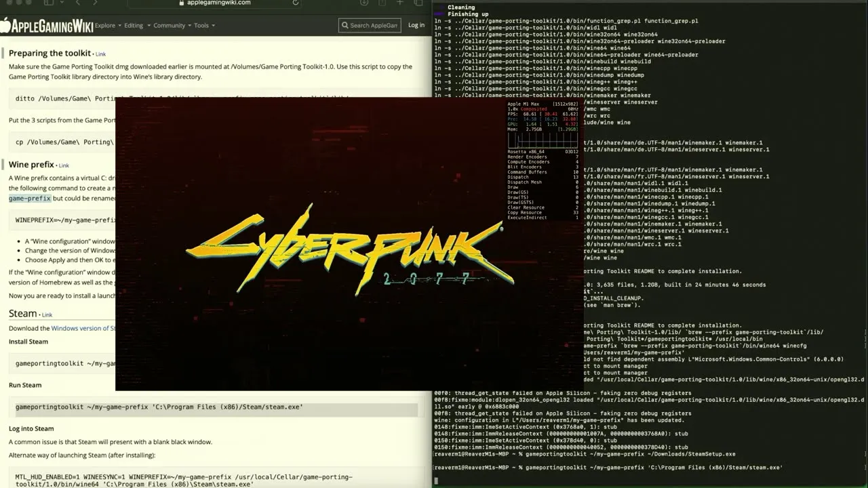
Task: Click the search magnifier icon on wiki
Action: click(x=344, y=26)
